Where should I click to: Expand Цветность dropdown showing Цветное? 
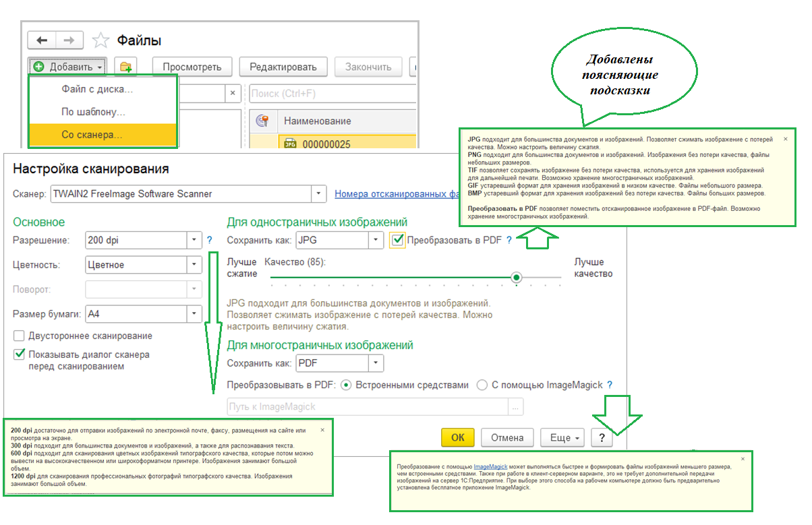(x=194, y=265)
